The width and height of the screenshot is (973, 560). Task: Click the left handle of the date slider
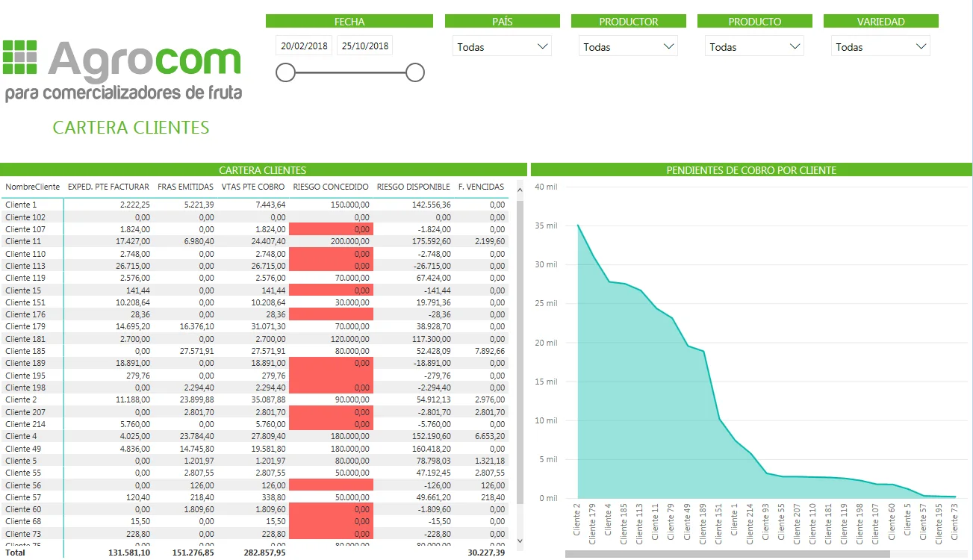(285, 72)
